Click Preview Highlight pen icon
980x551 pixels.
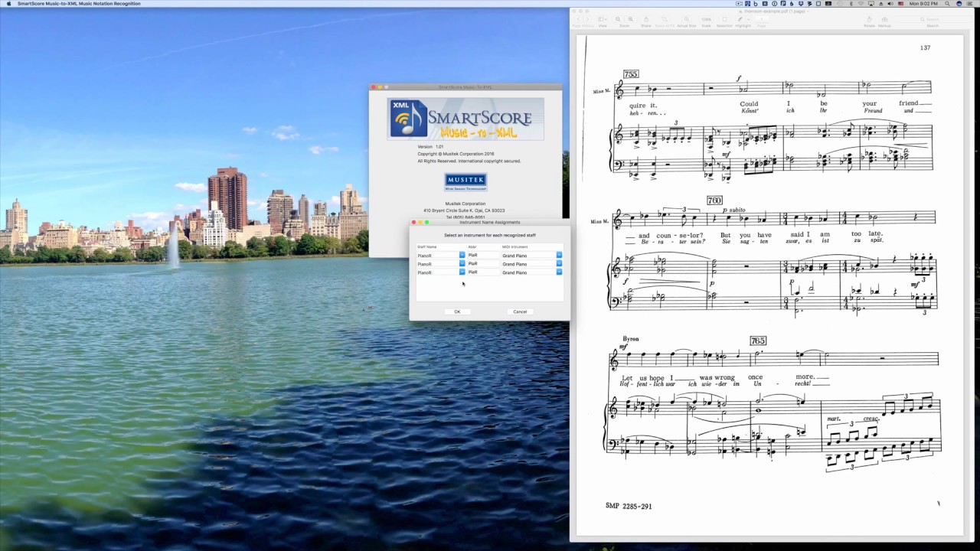[x=740, y=19]
